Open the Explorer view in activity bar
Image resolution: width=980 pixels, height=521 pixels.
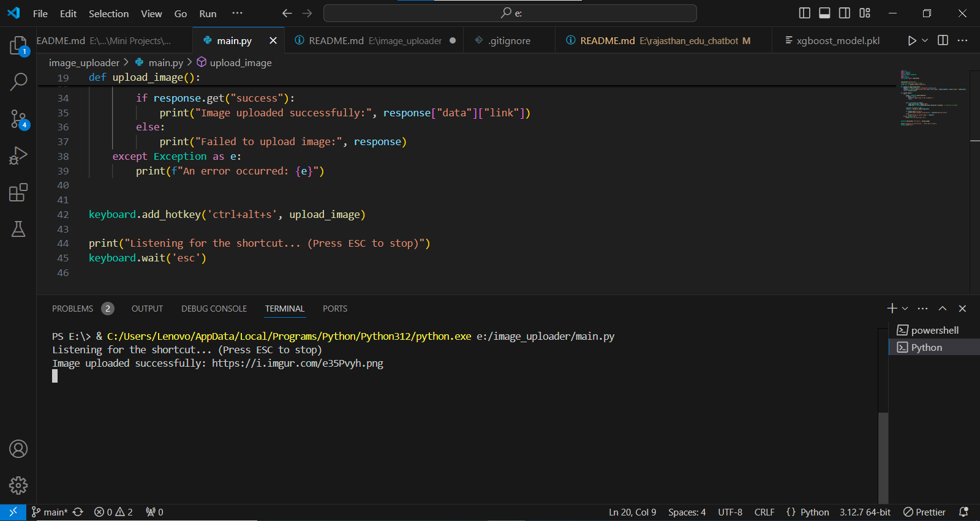click(18, 46)
